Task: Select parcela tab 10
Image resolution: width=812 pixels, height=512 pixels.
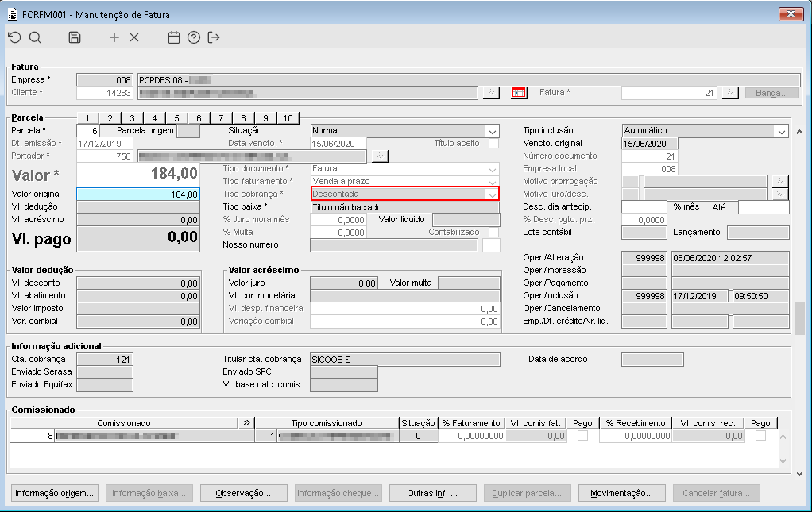Action: pyautogui.click(x=288, y=118)
